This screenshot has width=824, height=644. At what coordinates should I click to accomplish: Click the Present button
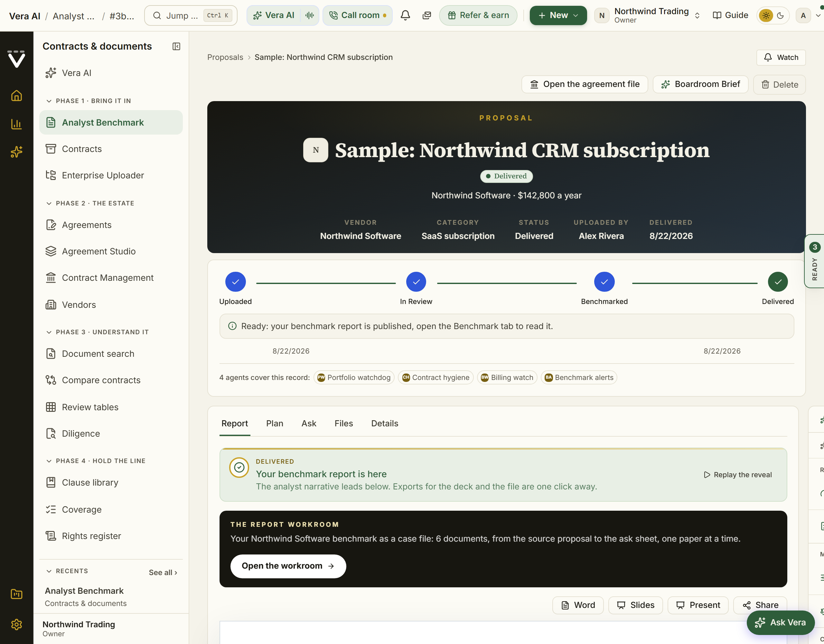pos(698,605)
